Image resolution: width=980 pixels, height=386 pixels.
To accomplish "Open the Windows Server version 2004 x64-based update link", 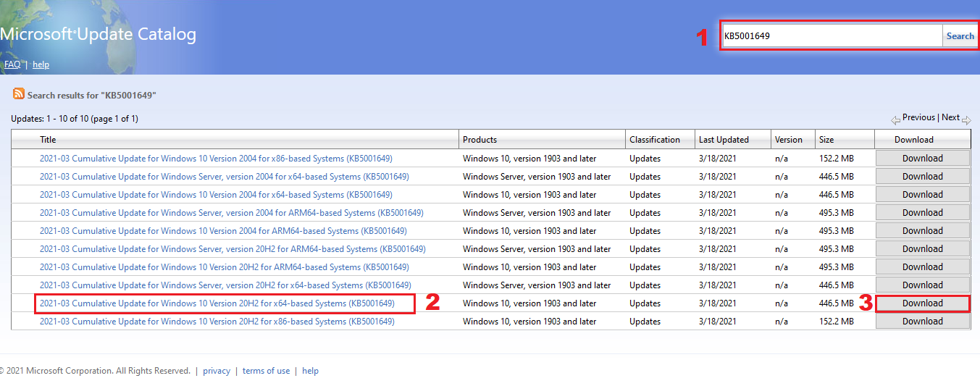I will pyautogui.click(x=224, y=177).
